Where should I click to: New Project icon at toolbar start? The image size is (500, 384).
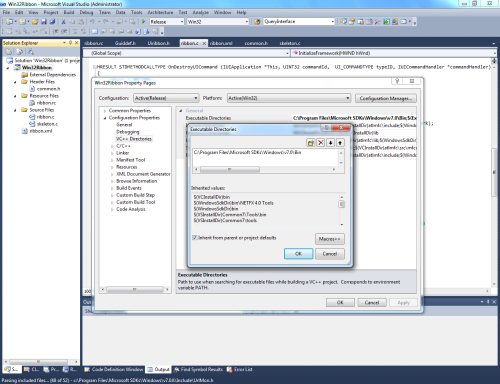(9, 22)
